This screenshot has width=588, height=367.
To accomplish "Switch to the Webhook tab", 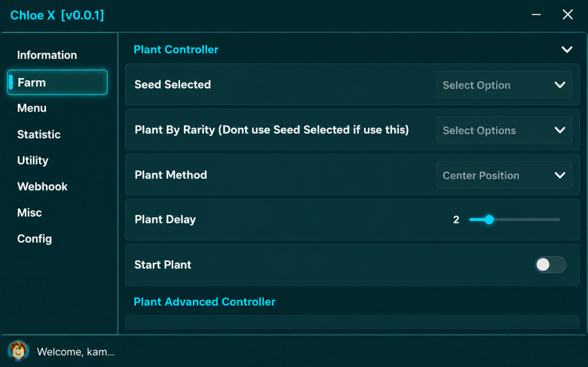I will point(42,186).
